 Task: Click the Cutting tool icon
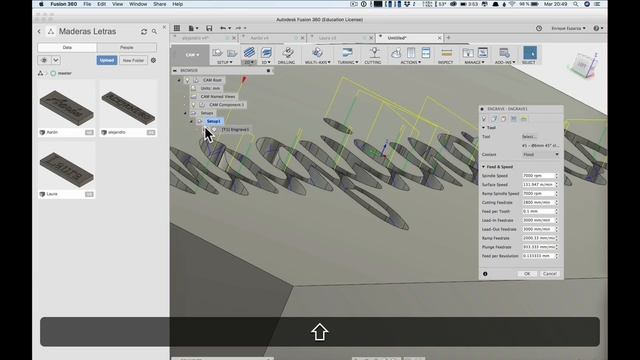click(374, 52)
